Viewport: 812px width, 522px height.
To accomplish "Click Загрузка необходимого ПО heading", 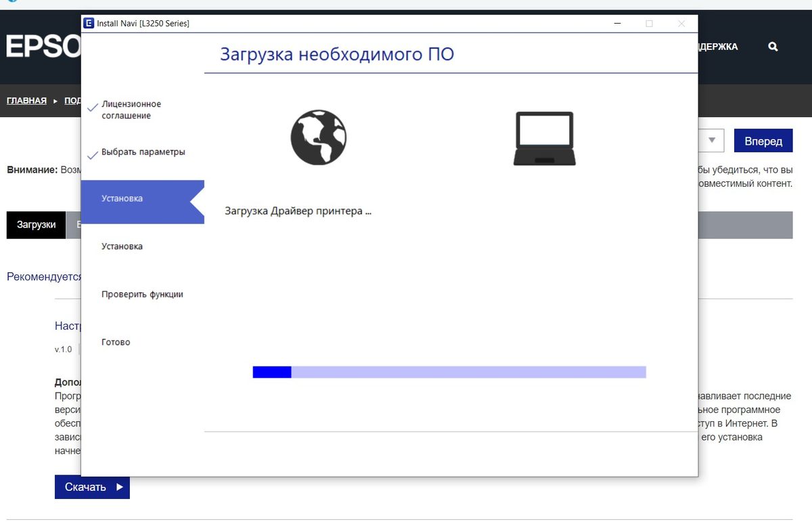I will coord(337,55).
